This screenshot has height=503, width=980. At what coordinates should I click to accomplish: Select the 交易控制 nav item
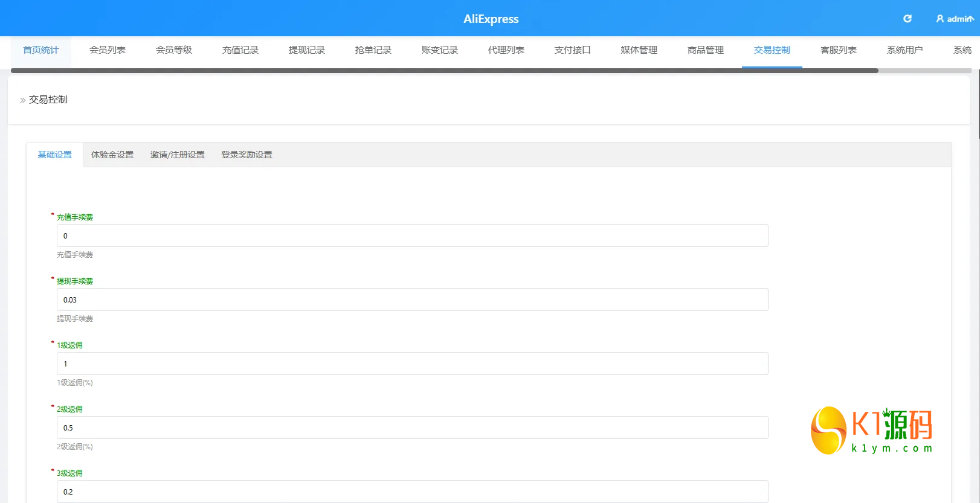tap(772, 50)
